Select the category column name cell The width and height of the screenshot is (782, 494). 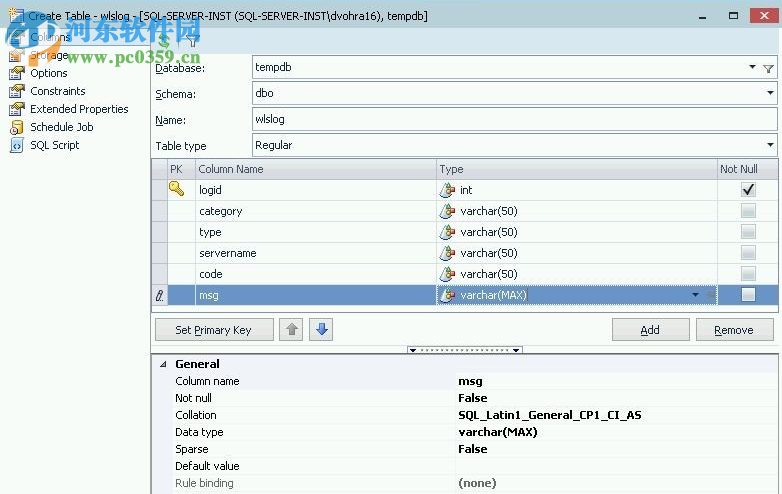tap(316, 211)
